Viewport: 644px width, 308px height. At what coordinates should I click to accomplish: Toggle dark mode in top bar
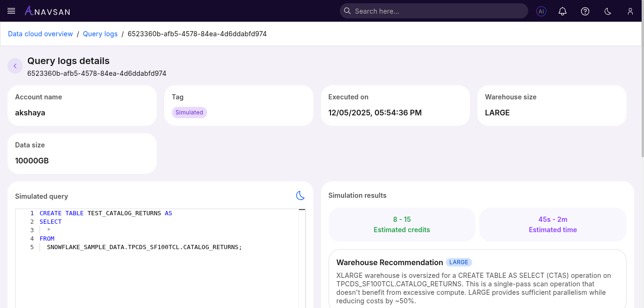coord(608,11)
